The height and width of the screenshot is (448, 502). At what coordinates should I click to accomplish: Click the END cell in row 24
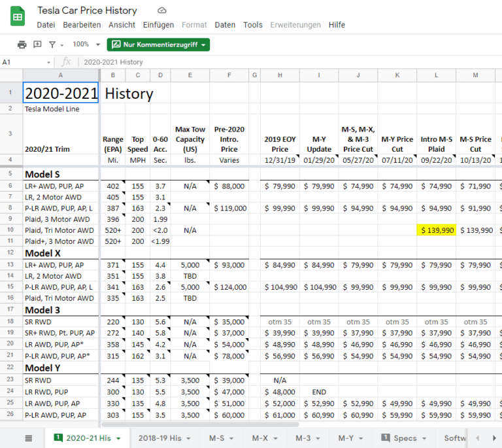pyautogui.click(x=319, y=392)
